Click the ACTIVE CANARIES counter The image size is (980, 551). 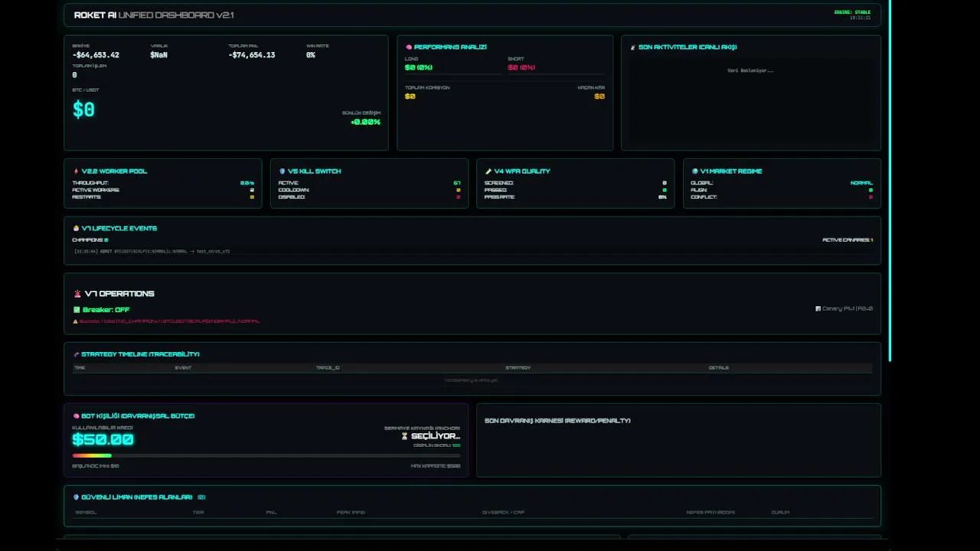(x=848, y=240)
